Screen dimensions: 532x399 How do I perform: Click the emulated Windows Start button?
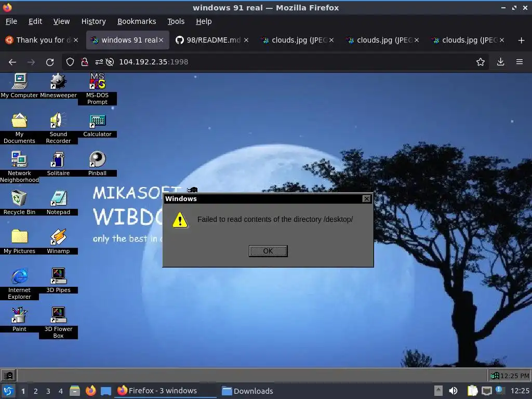click(8, 375)
